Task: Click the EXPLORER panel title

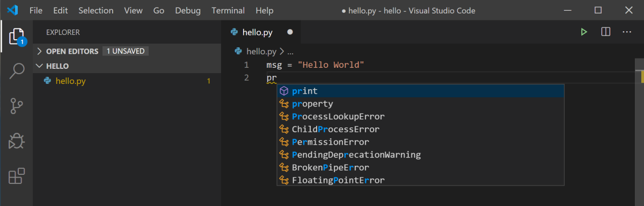Action: (63, 32)
